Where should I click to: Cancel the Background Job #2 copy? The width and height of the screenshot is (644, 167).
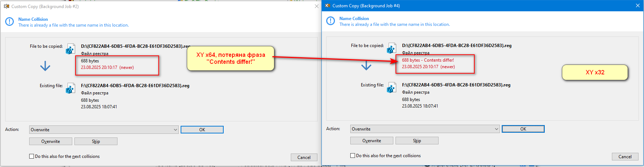pyautogui.click(x=304, y=158)
